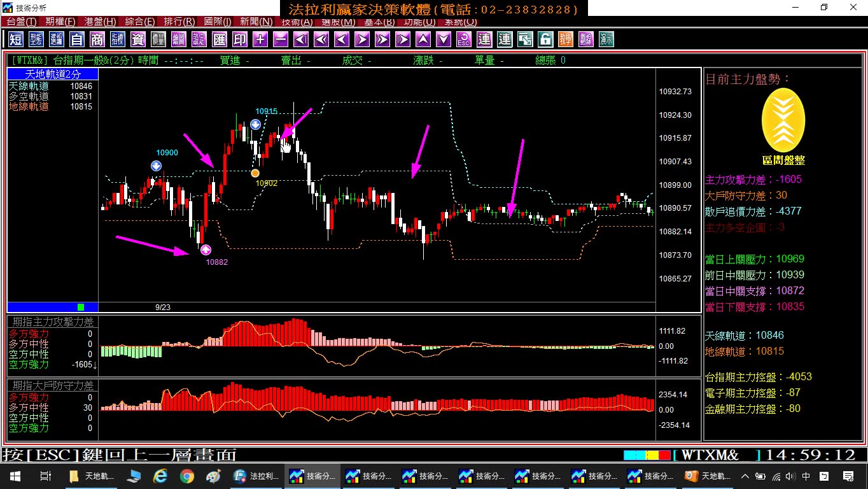868x489 pixels.
Task: Click the ESC return toolbar icon
Action: pyautogui.click(x=464, y=39)
